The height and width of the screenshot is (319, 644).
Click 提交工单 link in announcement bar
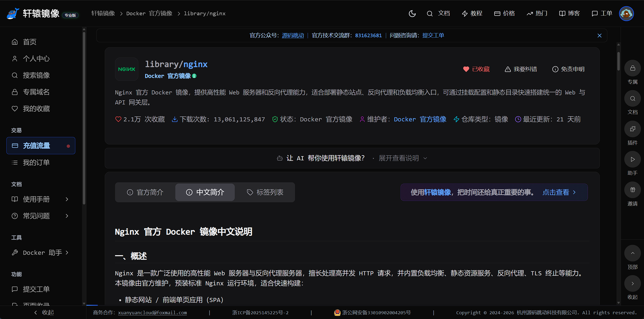[x=433, y=36]
